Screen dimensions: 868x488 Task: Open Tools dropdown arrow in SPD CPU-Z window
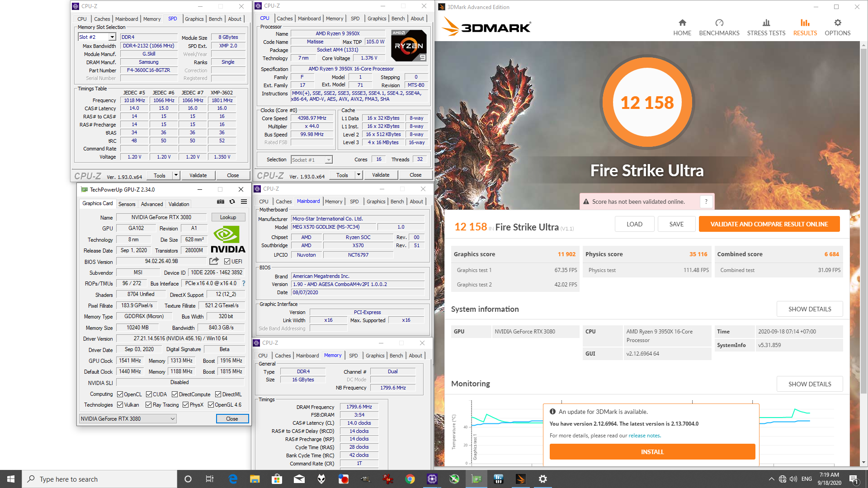[x=176, y=175]
